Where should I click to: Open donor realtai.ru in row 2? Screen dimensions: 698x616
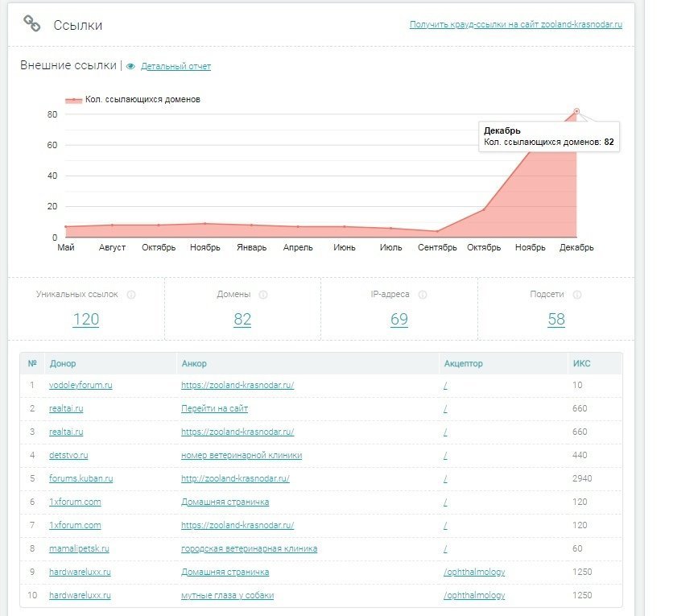point(66,408)
